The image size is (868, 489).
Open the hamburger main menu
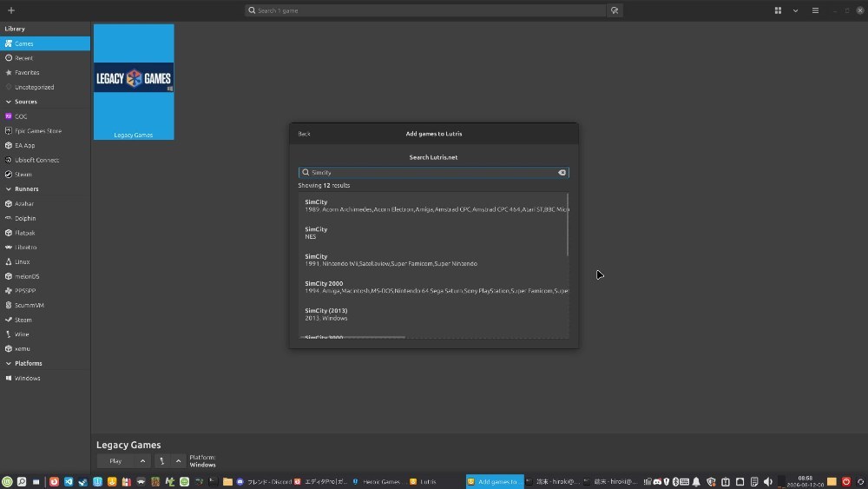pos(815,10)
